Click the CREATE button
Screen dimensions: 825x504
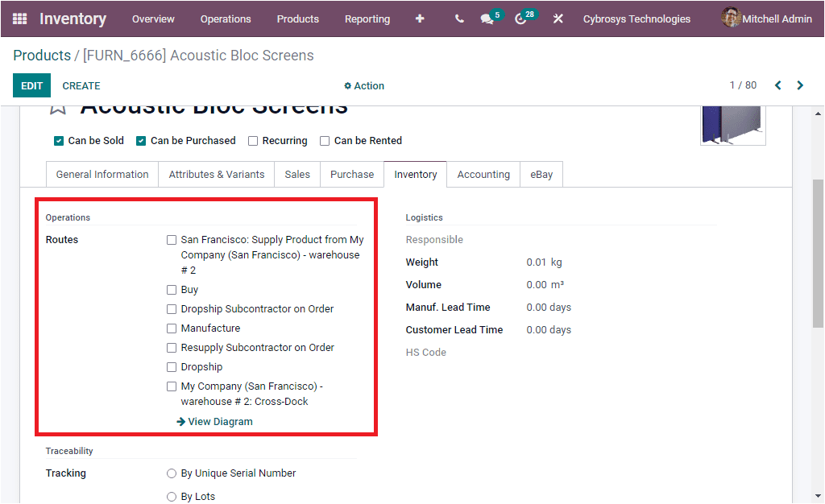click(x=81, y=85)
